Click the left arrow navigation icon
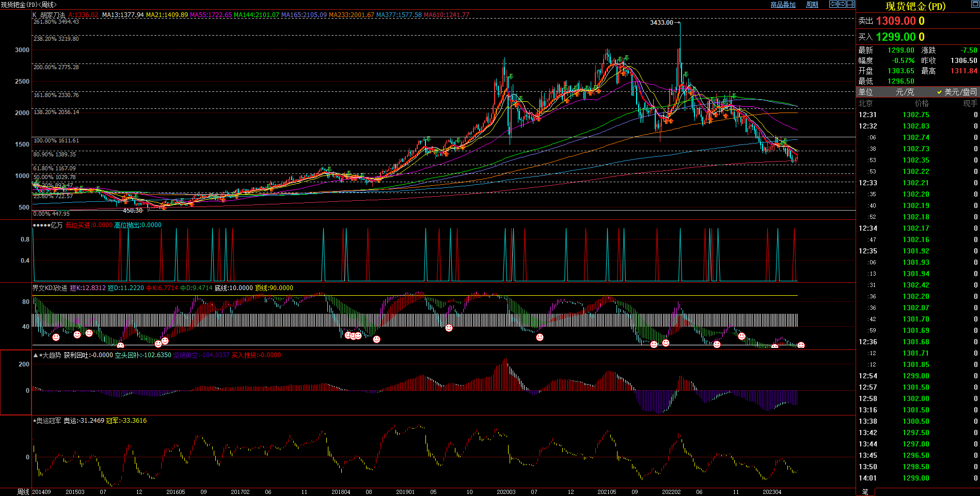 pyautogui.click(x=833, y=4)
